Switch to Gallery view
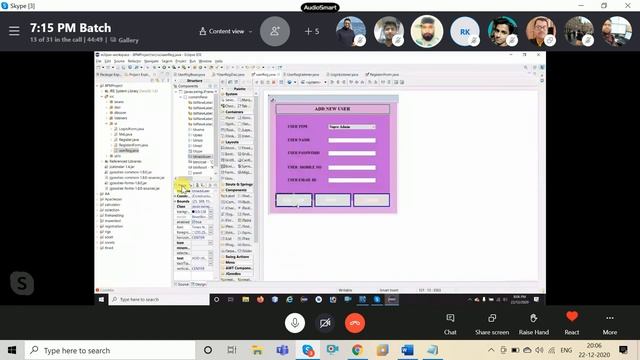The height and width of the screenshot is (360, 640). click(124, 40)
